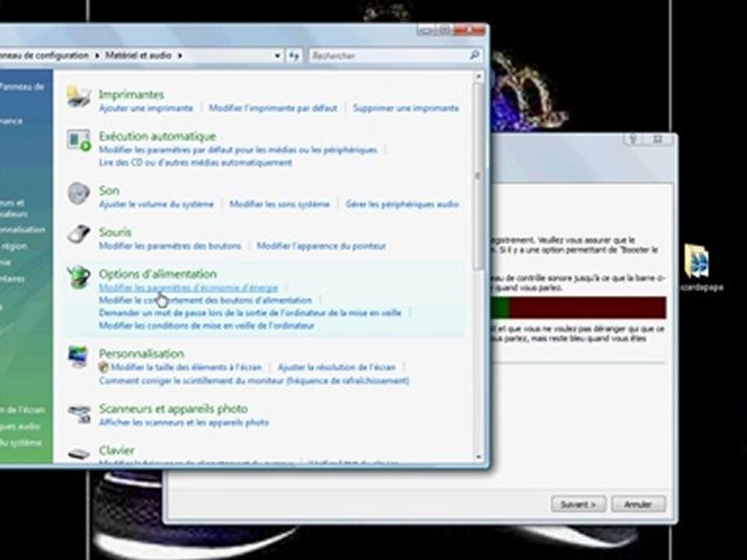Open Options d'alimentation heading
This screenshot has height=560, width=747.
158,274
